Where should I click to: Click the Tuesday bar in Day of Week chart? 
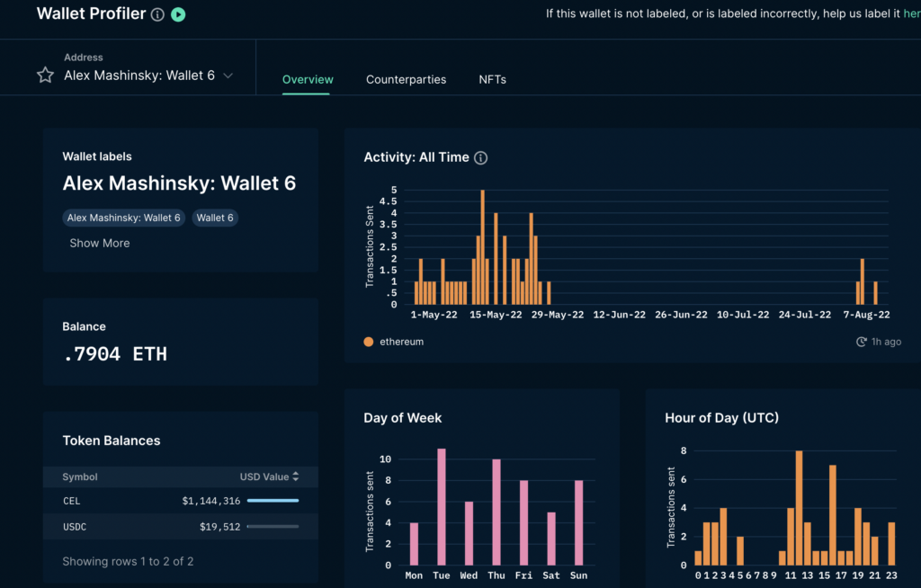pyautogui.click(x=441, y=506)
